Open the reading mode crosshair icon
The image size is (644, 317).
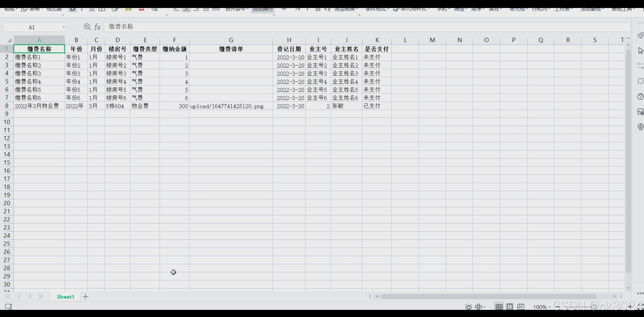tap(479, 307)
